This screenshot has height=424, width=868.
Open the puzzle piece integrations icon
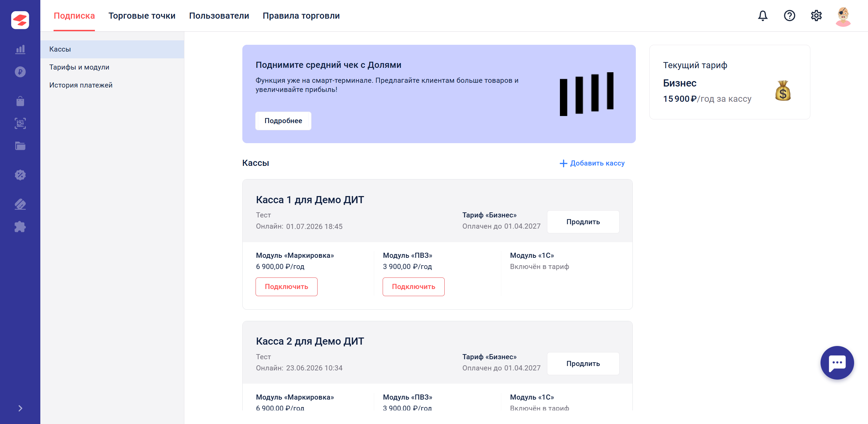coord(20,227)
